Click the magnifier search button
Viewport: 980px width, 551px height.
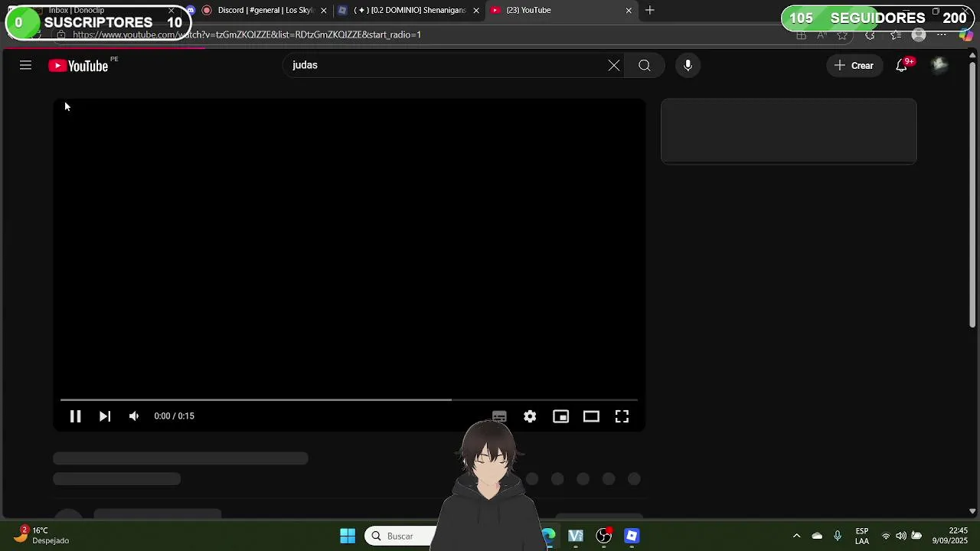(x=645, y=65)
